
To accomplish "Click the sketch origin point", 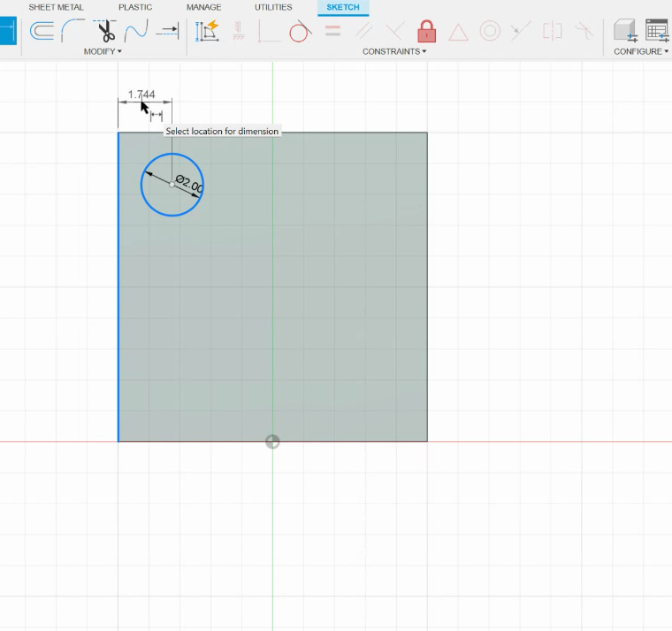I will 272,441.
